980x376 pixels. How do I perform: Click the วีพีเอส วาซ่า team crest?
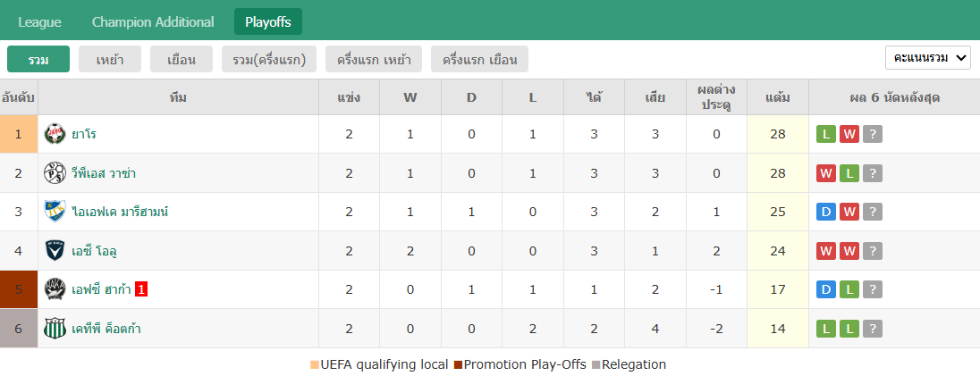point(55,173)
